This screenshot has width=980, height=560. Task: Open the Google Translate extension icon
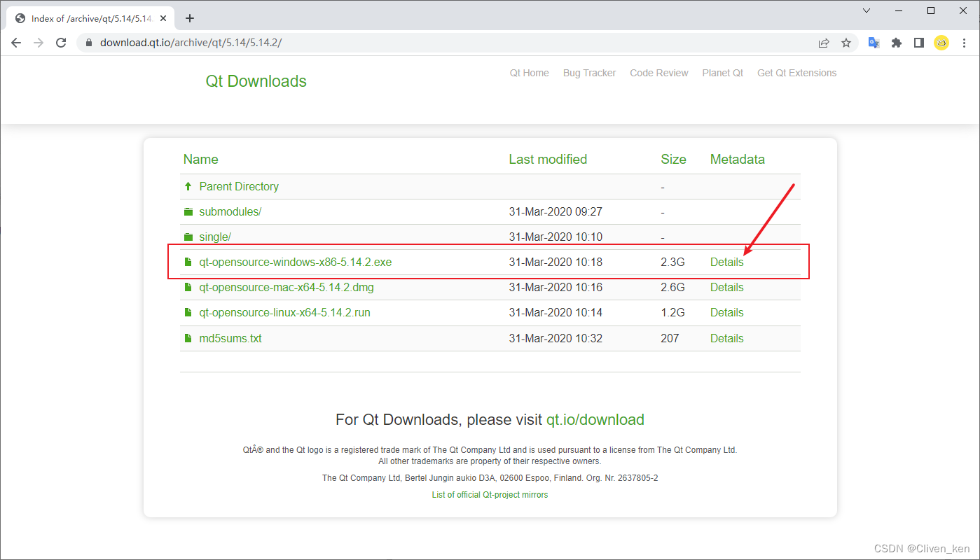coord(874,43)
